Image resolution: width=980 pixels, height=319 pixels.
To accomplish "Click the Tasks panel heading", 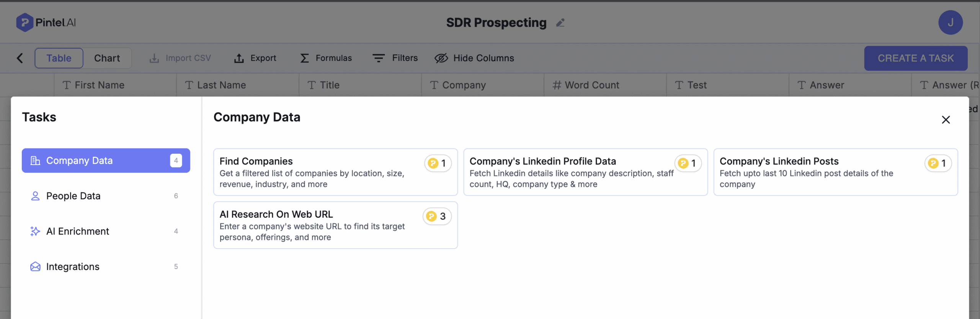I will [39, 117].
